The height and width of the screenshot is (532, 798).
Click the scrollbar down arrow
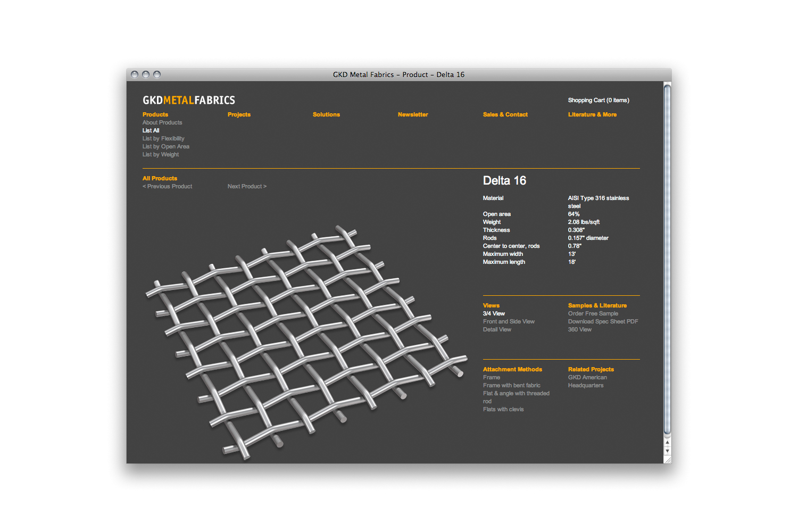click(x=667, y=451)
